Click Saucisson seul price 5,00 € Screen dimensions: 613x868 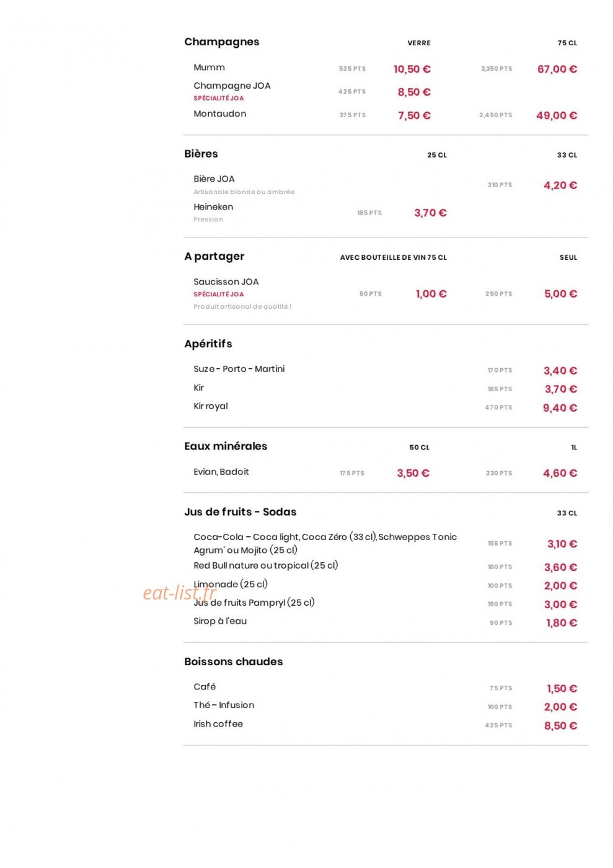tap(560, 294)
